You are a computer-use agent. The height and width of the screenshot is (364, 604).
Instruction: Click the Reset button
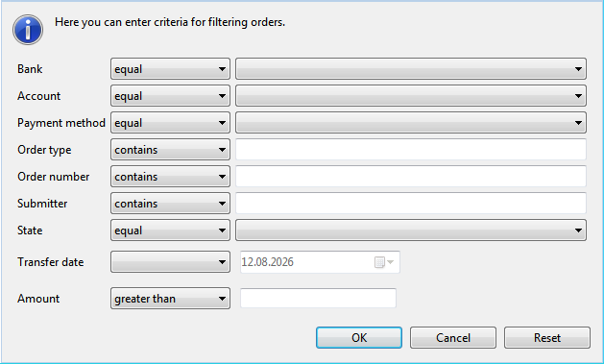[x=547, y=338]
